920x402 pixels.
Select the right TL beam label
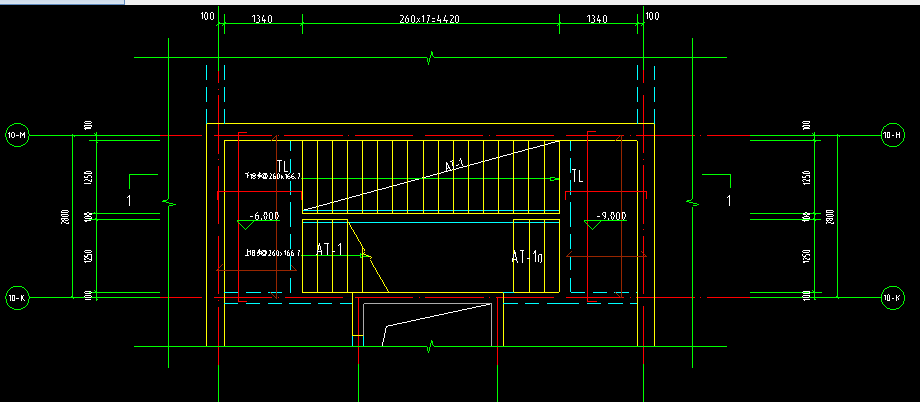pyautogui.click(x=577, y=176)
